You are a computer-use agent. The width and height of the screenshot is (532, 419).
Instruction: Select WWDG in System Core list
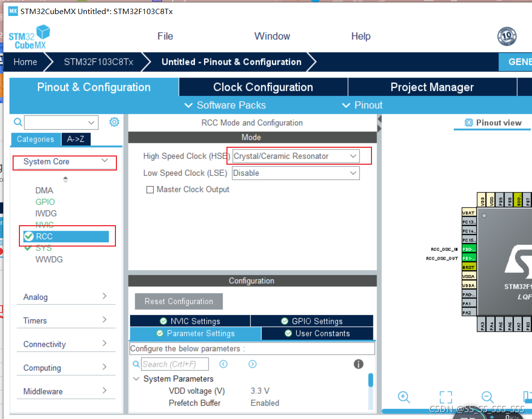pos(49,260)
